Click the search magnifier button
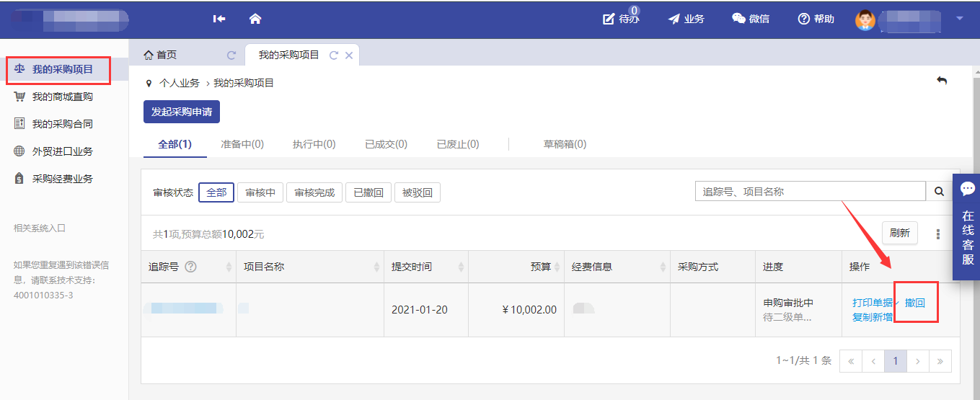 pos(939,191)
